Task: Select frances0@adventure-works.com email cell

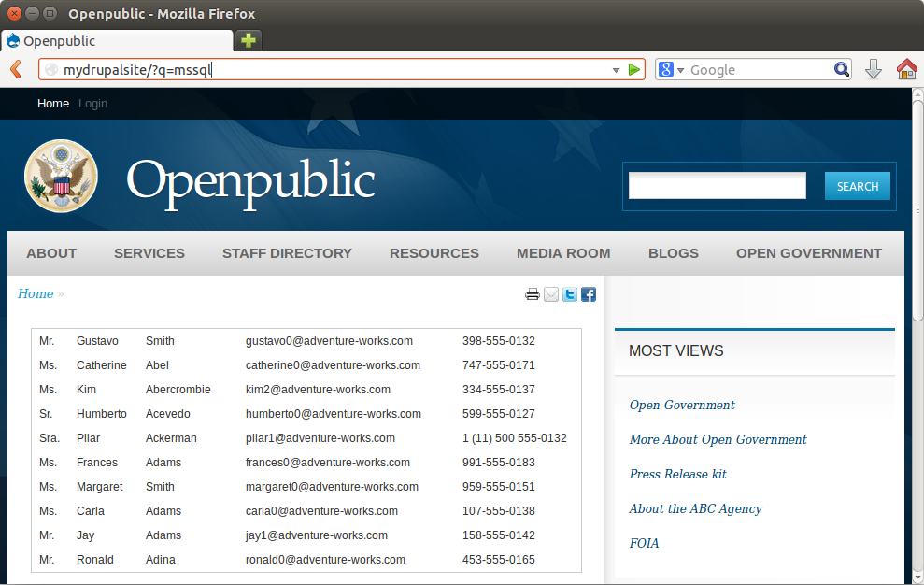Action: click(328, 463)
